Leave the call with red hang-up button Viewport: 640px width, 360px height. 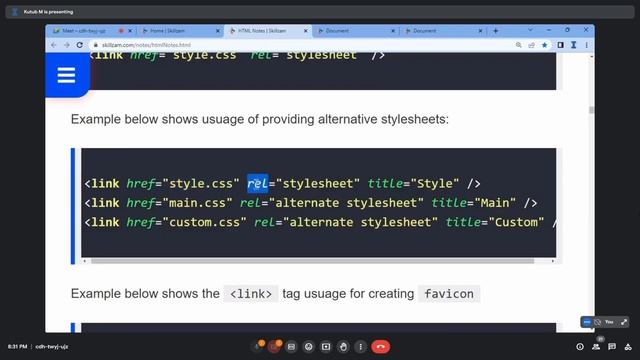[380, 347]
